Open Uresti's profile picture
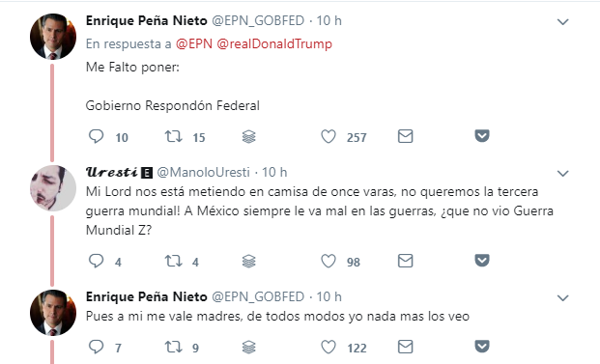Image resolution: width=600 pixels, height=364 pixels. (53, 188)
